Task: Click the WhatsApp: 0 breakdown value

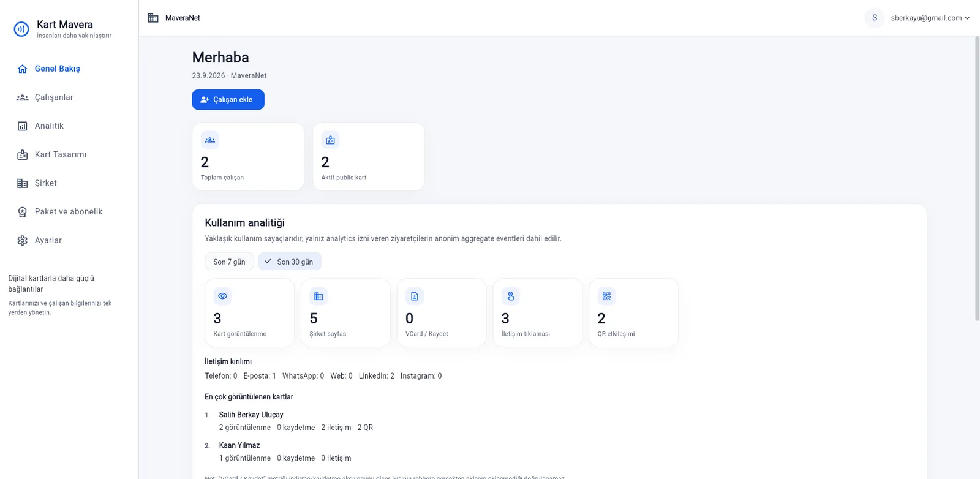Action: pos(303,376)
